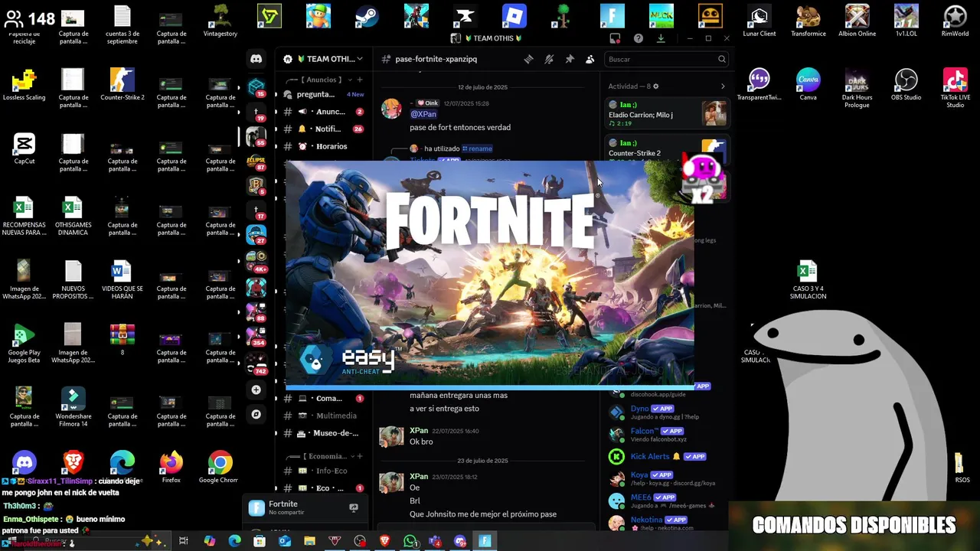Open Firefox desktop shortcut
The width and height of the screenshot is (980, 551).
(x=171, y=467)
